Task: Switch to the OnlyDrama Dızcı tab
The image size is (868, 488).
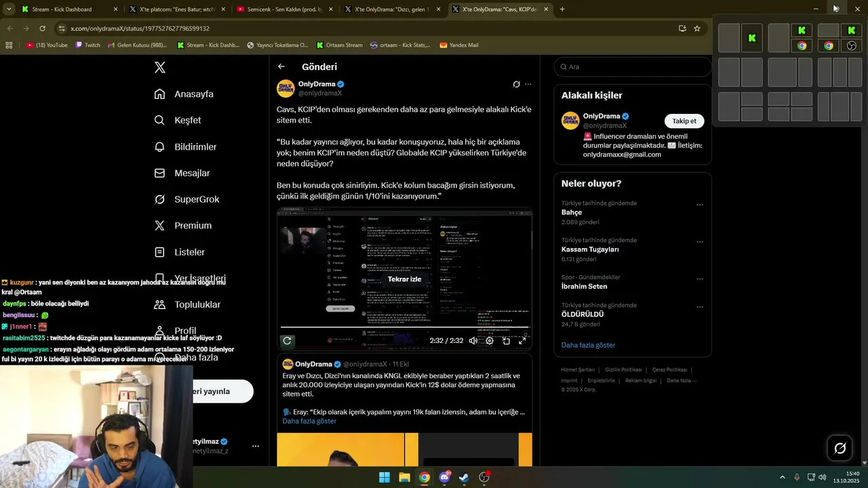Action: point(393,9)
